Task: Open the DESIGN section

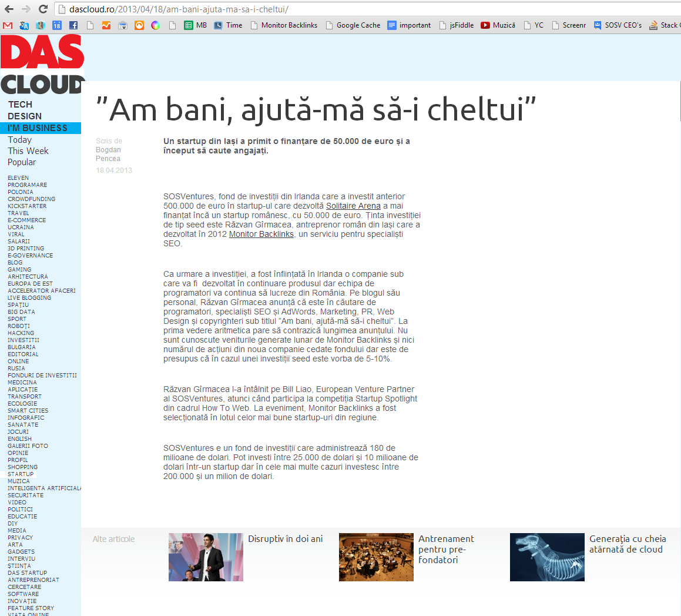Action: click(x=25, y=116)
